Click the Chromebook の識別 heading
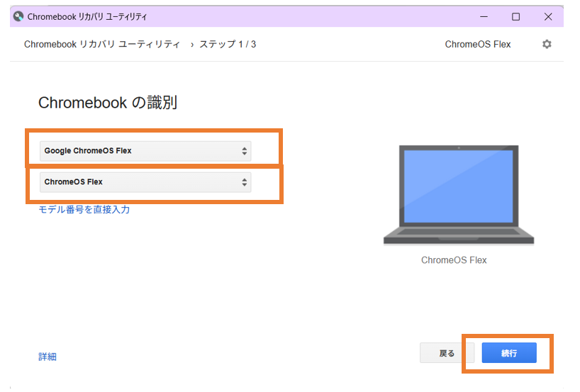 (x=108, y=103)
